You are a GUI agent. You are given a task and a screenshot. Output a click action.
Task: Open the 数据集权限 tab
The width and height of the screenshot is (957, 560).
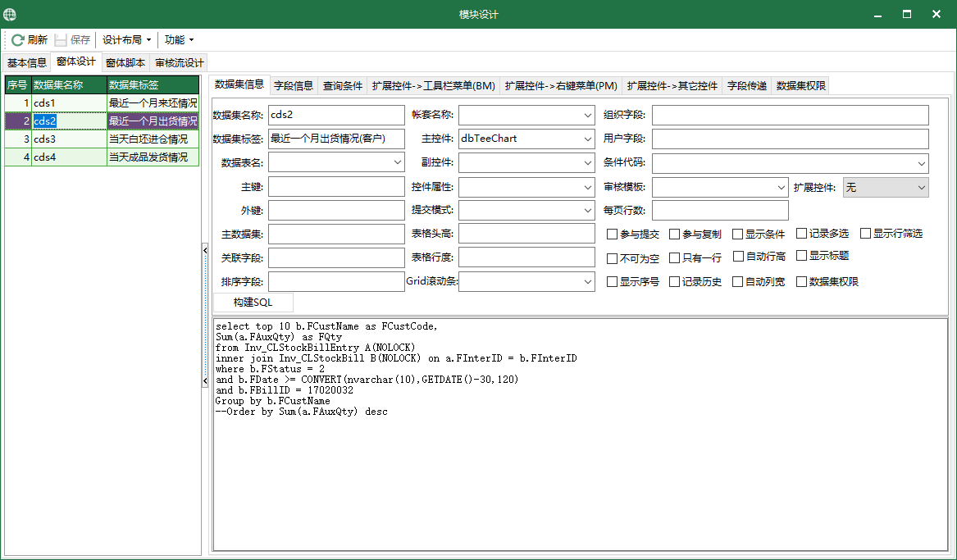(x=800, y=86)
